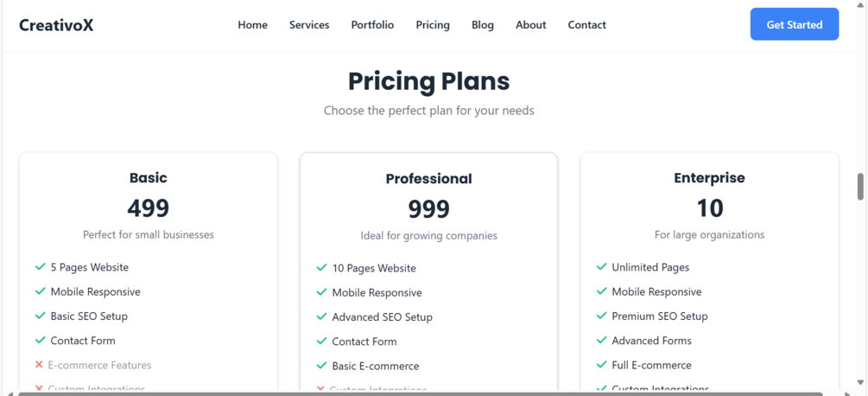The height and width of the screenshot is (396, 868).
Task: Go to the Services menu item
Action: pyautogui.click(x=309, y=25)
